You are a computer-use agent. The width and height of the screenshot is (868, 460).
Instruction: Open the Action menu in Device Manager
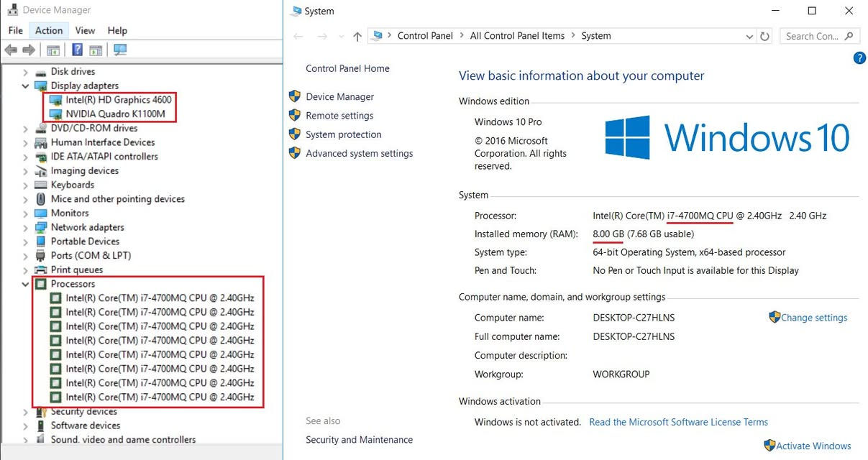tap(49, 30)
